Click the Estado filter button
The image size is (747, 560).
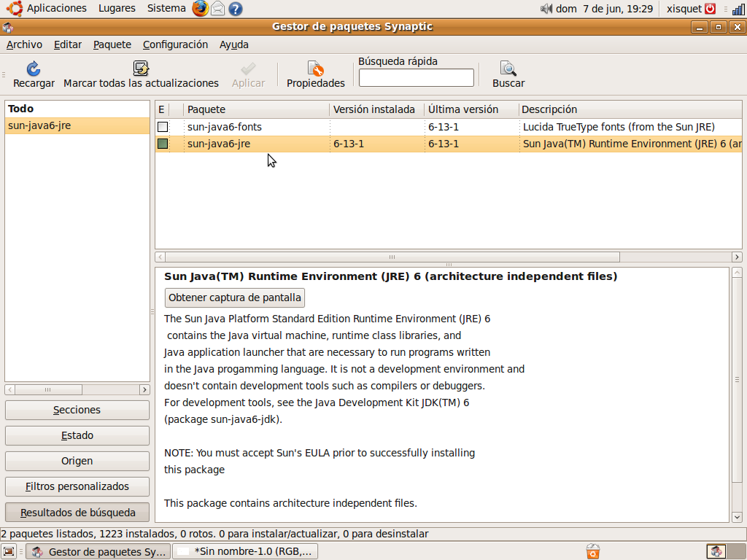[77, 436]
